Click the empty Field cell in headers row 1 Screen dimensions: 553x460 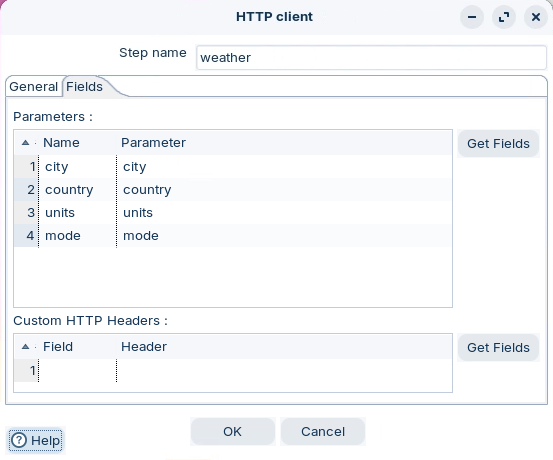point(77,370)
